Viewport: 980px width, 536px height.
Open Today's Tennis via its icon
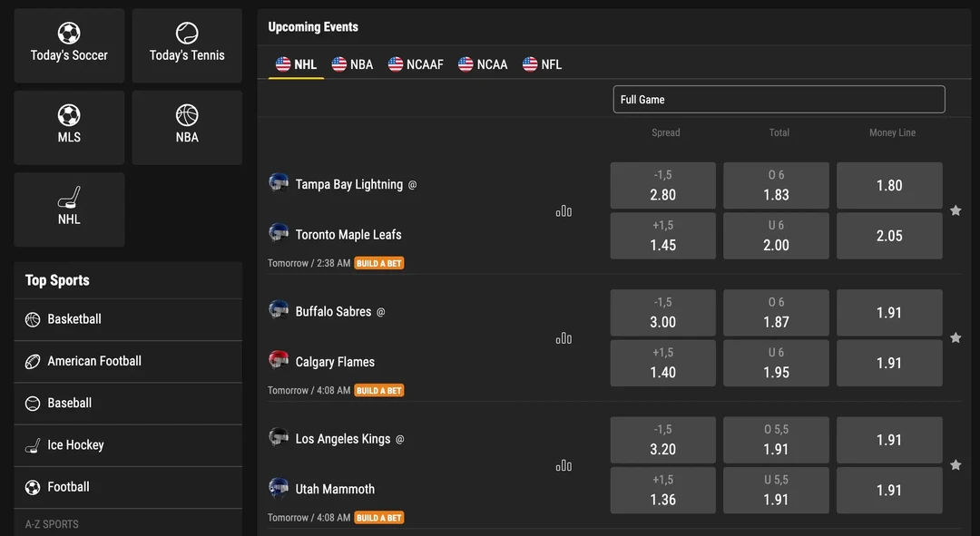(187, 34)
